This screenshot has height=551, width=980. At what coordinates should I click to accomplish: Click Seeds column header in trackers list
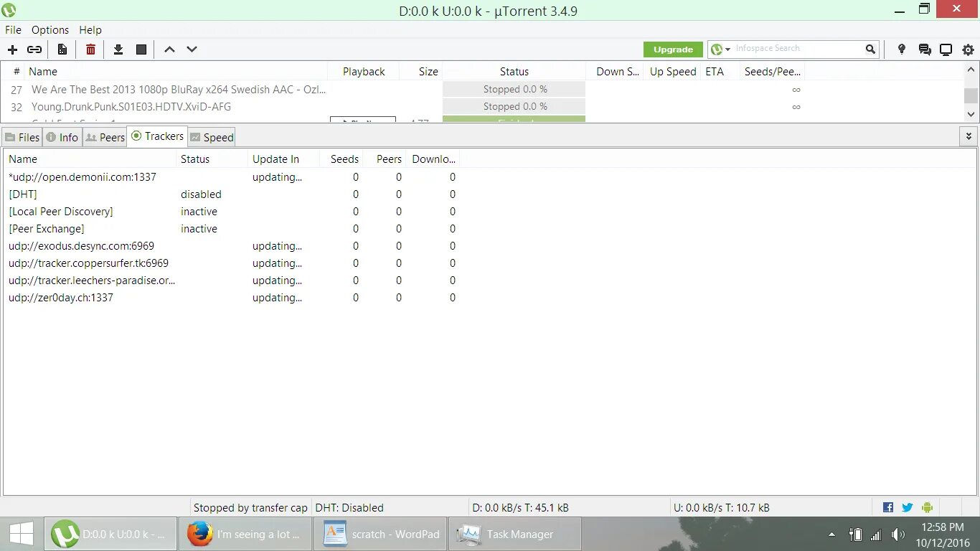(x=341, y=159)
